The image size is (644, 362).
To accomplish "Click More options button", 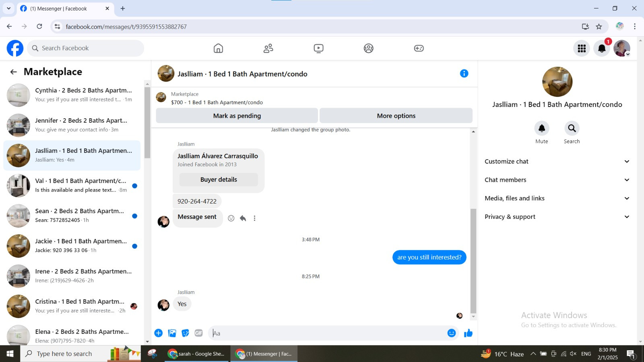I will point(396,116).
